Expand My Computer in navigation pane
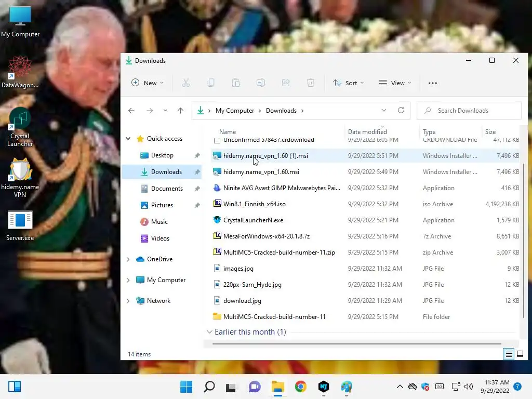532x399 pixels. click(128, 280)
